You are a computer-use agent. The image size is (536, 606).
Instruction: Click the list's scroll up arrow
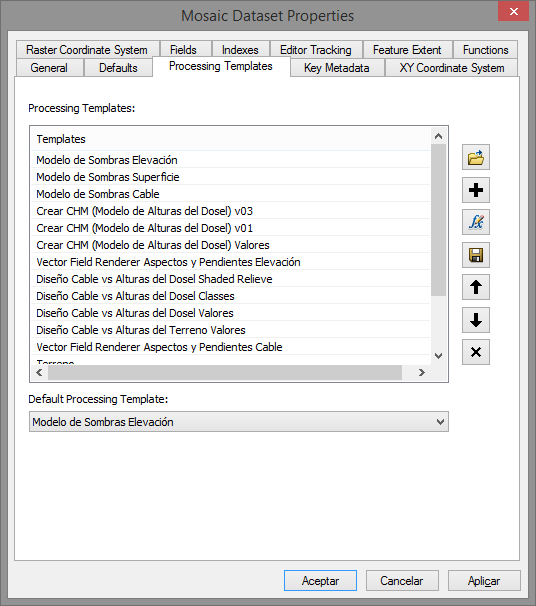click(438, 136)
